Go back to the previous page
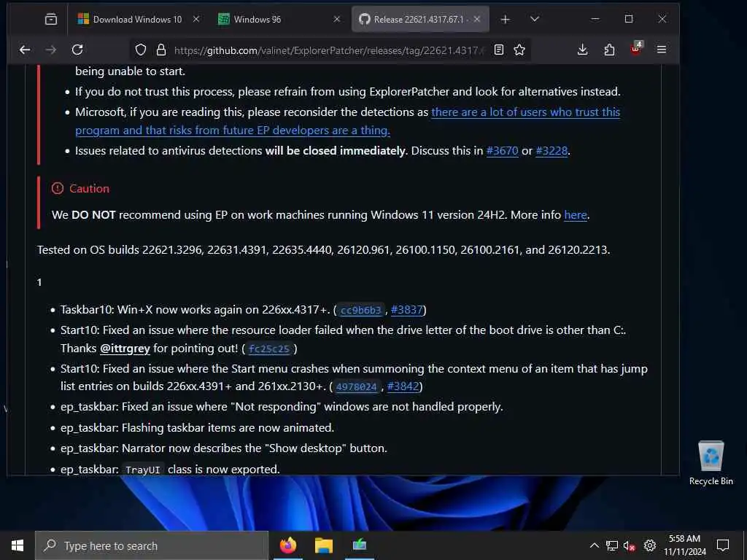 pos(25,50)
